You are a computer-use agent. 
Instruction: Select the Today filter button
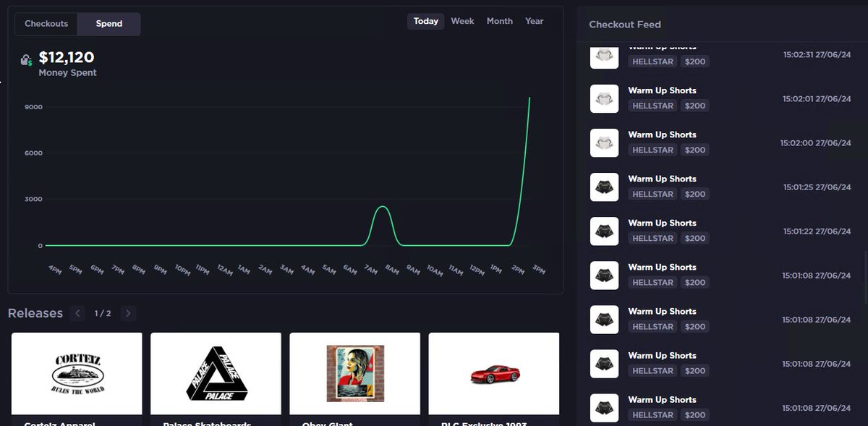tap(425, 21)
